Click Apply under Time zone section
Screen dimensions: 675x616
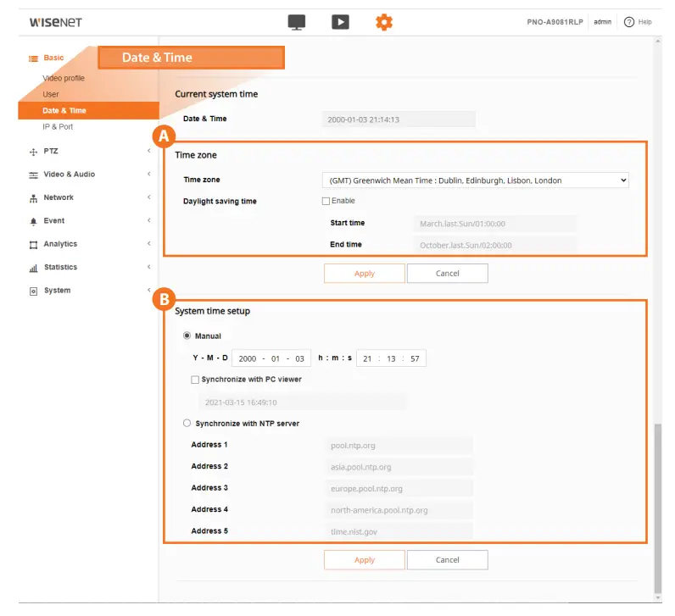[x=364, y=273]
